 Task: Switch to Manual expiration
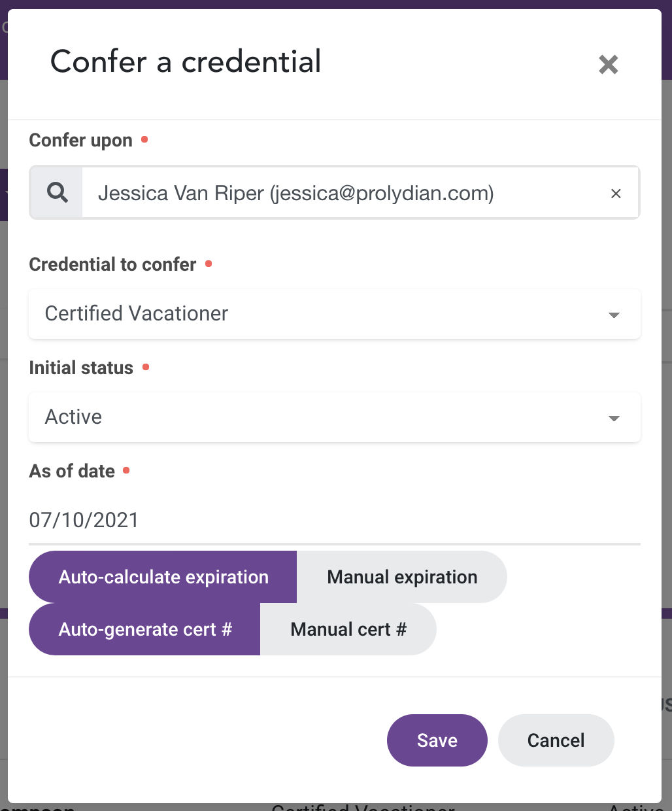pos(402,577)
